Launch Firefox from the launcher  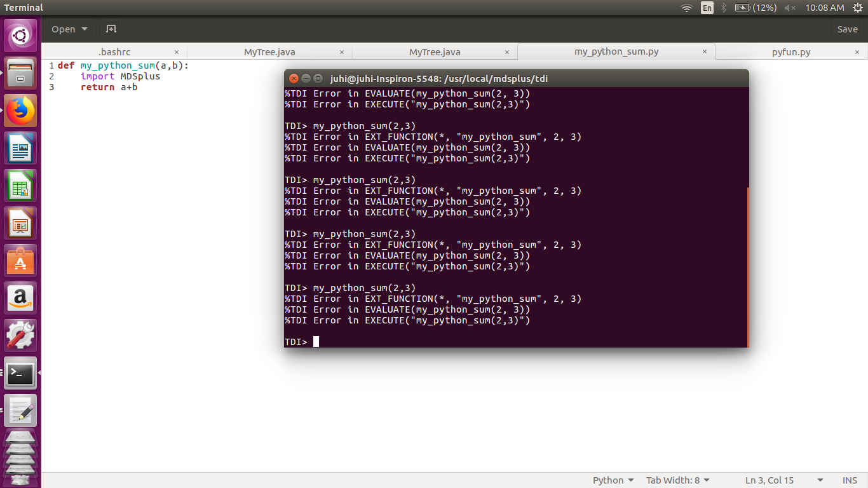[20, 110]
